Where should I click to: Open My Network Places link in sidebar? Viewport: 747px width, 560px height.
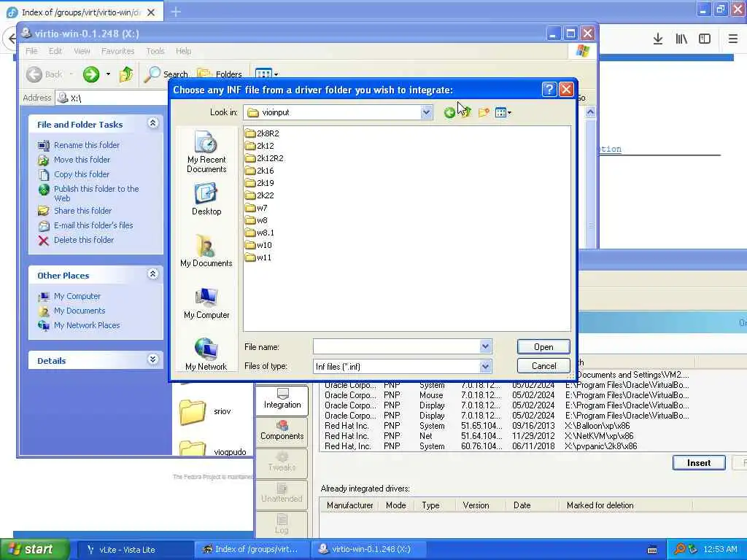click(x=87, y=325)
